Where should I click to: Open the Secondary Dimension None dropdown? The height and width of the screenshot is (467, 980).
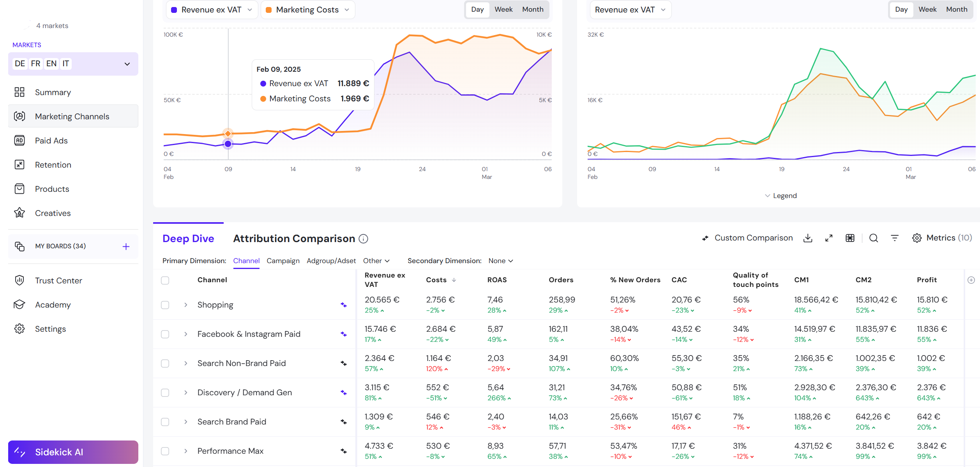point(501,261)
